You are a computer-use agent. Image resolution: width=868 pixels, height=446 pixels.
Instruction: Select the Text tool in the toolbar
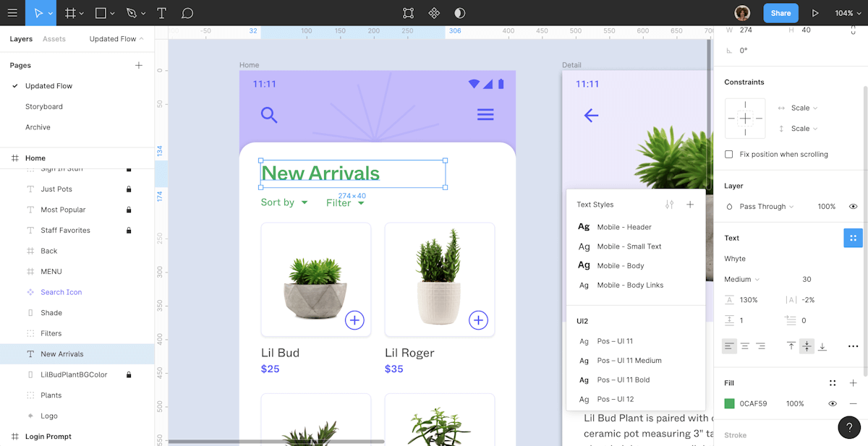click(161, 13)
